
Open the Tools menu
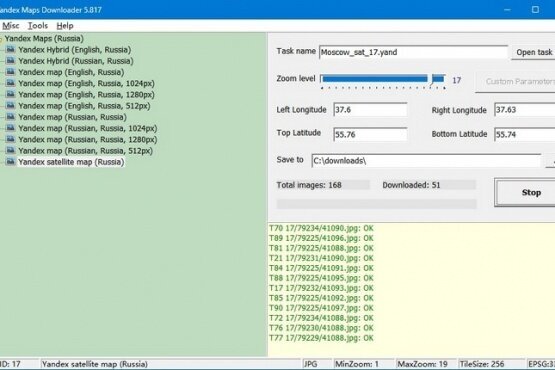pyautogui.click(x=38, y=25)
